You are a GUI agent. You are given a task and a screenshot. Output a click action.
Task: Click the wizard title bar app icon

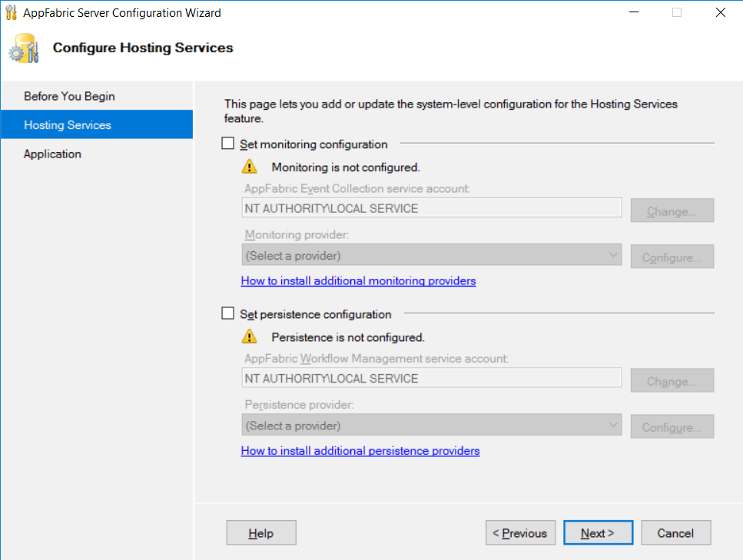tap(12, 13)
